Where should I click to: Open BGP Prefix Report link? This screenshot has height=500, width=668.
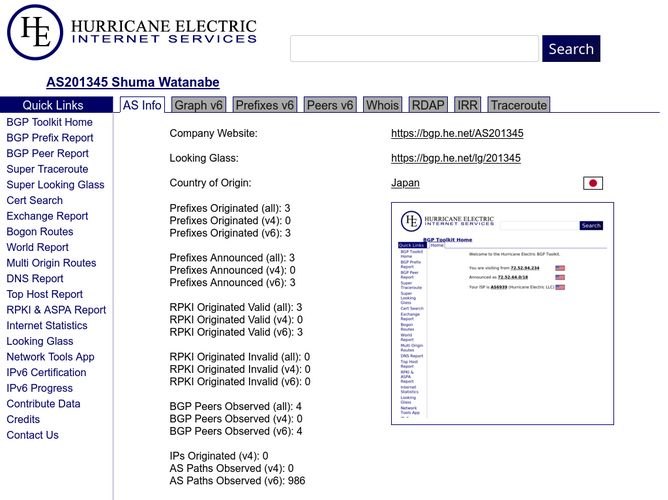50,138
